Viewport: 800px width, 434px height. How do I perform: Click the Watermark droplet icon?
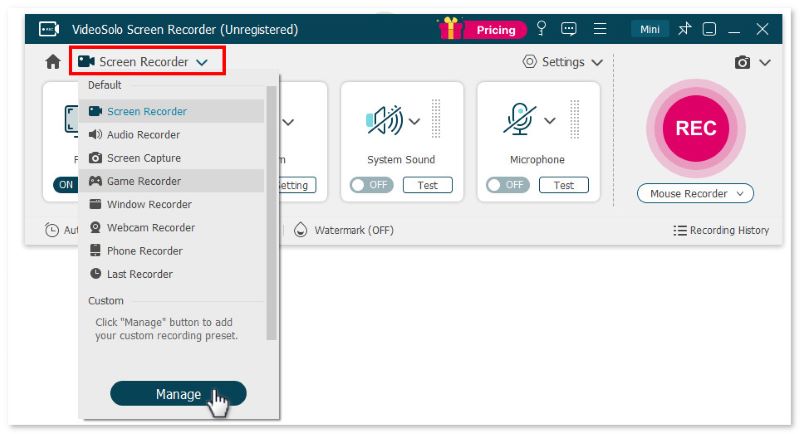click(x=301, y=230)
